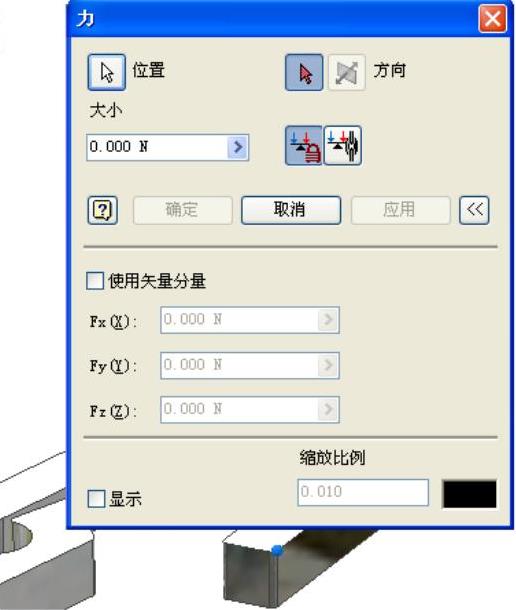Expand the Fx (X) field arrow
This screenshot has height=610, width=516.
328,320
